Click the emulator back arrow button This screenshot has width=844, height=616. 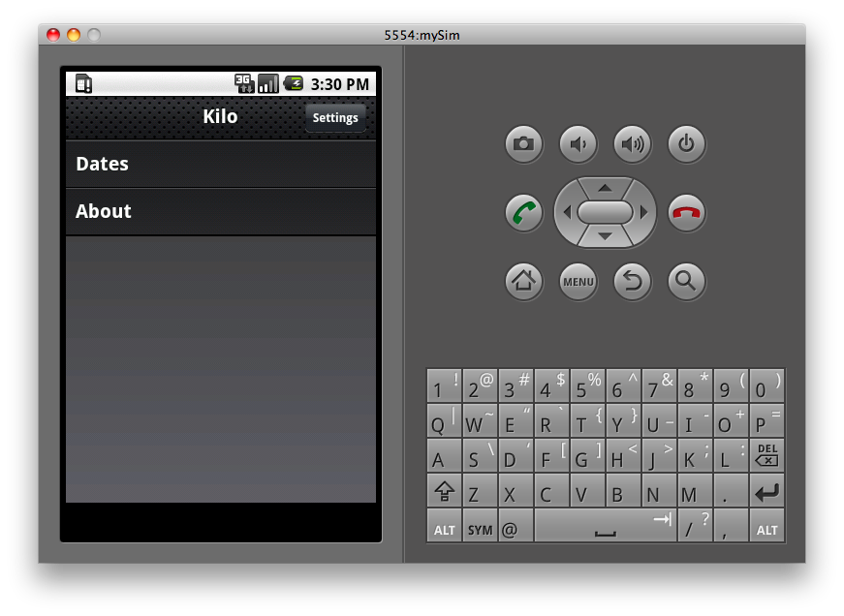(633, 282)
